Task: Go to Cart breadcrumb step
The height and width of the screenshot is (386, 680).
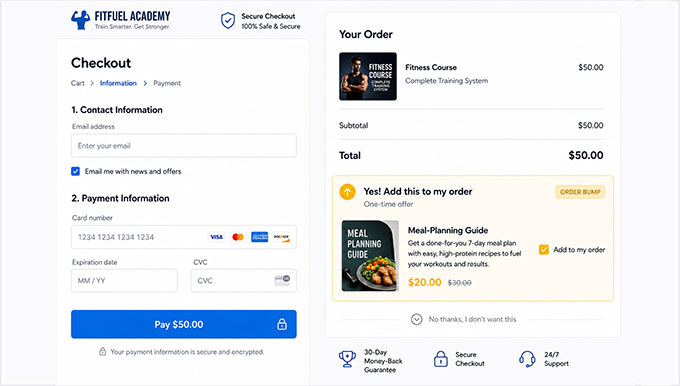Action: 78,83
